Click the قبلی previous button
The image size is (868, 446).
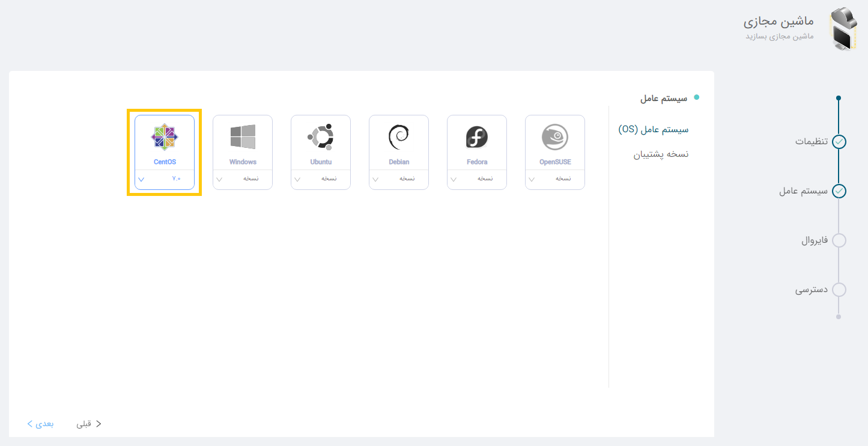point(89,424)
